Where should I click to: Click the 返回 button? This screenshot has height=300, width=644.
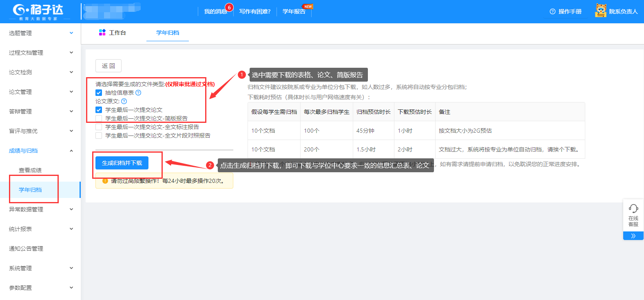pos(108,66)
